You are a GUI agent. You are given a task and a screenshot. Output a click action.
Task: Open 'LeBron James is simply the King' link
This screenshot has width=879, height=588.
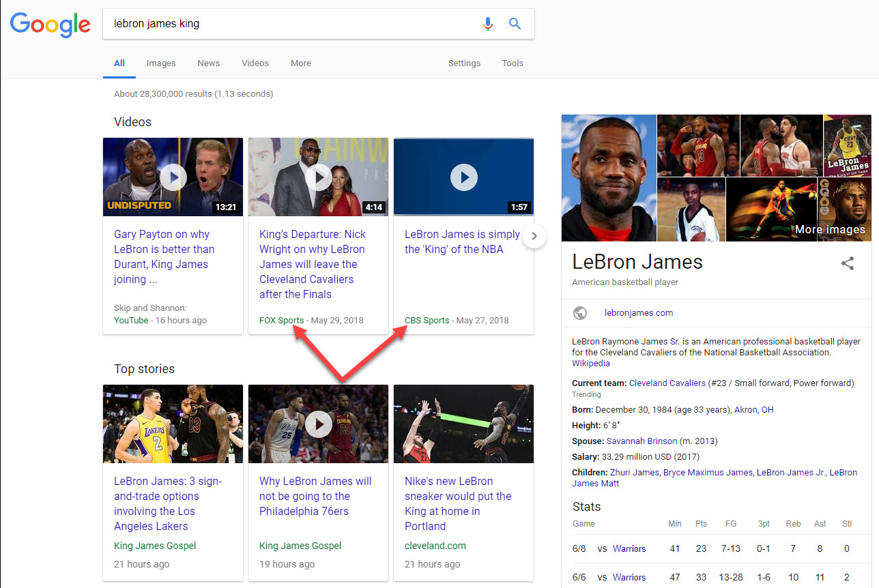462,242
